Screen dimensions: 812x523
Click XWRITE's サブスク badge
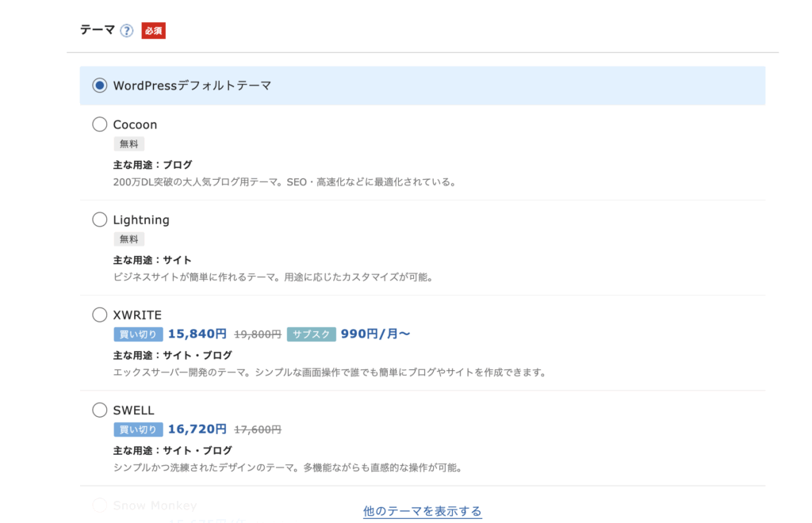[311, 334]
